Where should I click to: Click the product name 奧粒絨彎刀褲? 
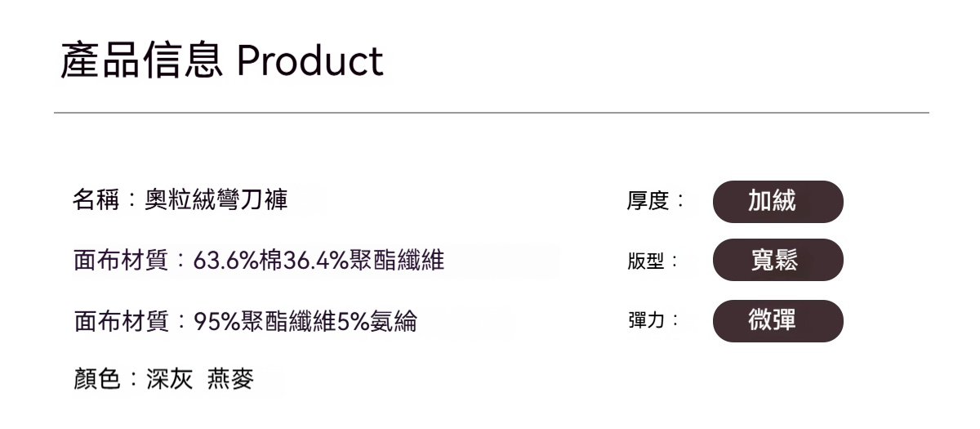(x=216, y=200)
